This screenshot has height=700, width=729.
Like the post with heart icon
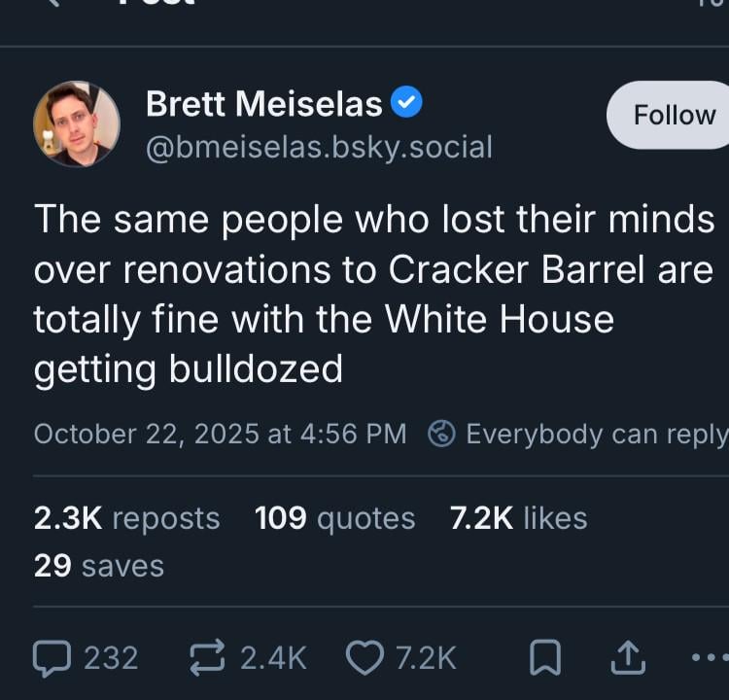click(x=366, y=658)
